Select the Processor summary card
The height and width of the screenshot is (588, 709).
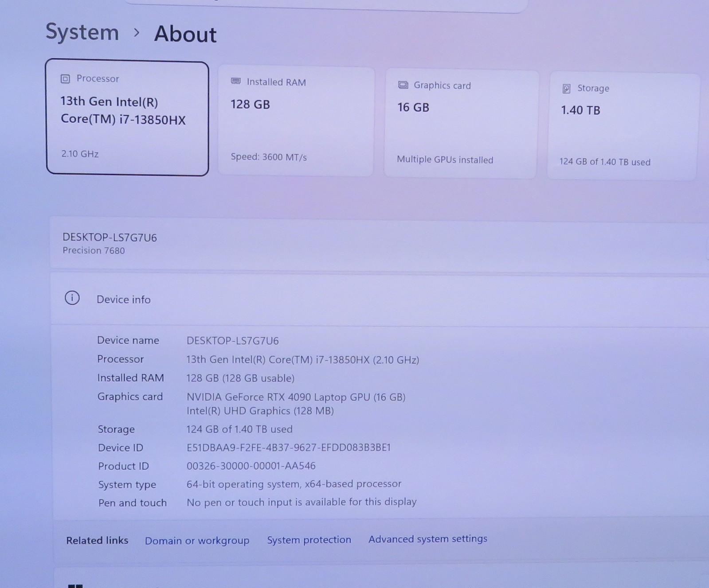(127, 118)
